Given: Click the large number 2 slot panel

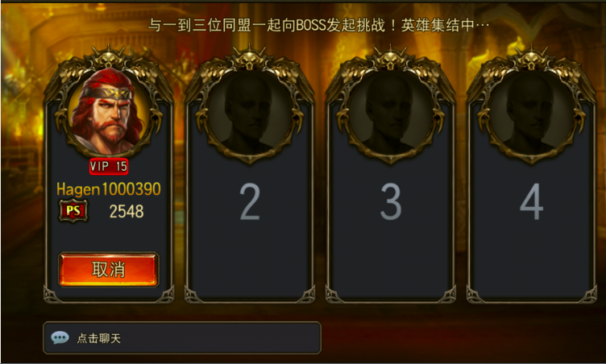Looking at the screenshot, I should pos(250,201).
